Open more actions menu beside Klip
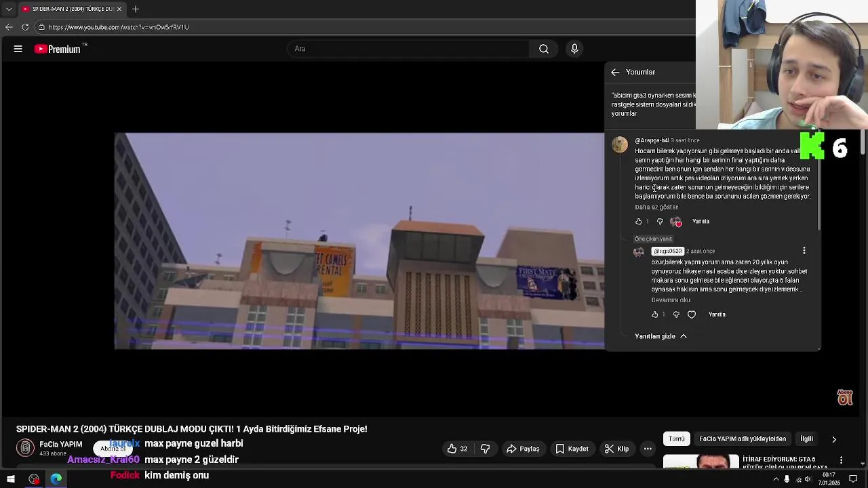 pos(648,449)
